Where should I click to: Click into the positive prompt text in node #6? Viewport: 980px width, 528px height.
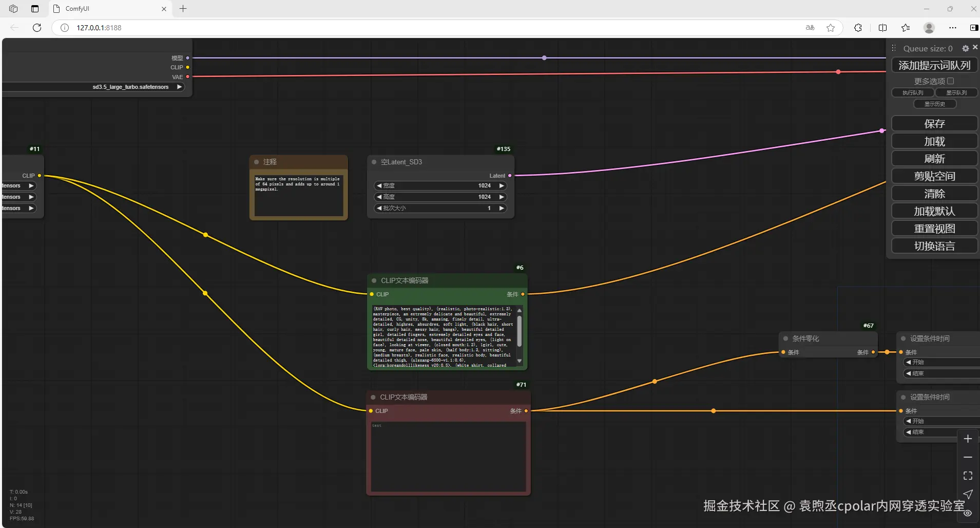(443, 336)
